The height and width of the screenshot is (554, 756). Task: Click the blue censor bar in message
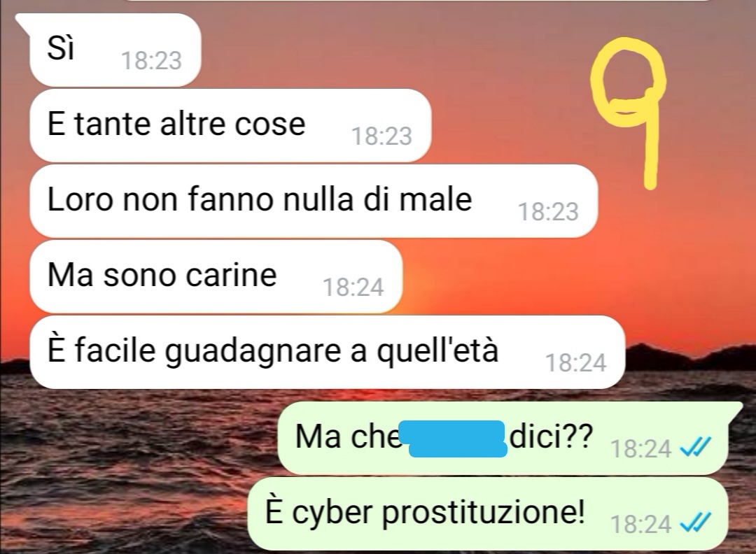[456, 439]
